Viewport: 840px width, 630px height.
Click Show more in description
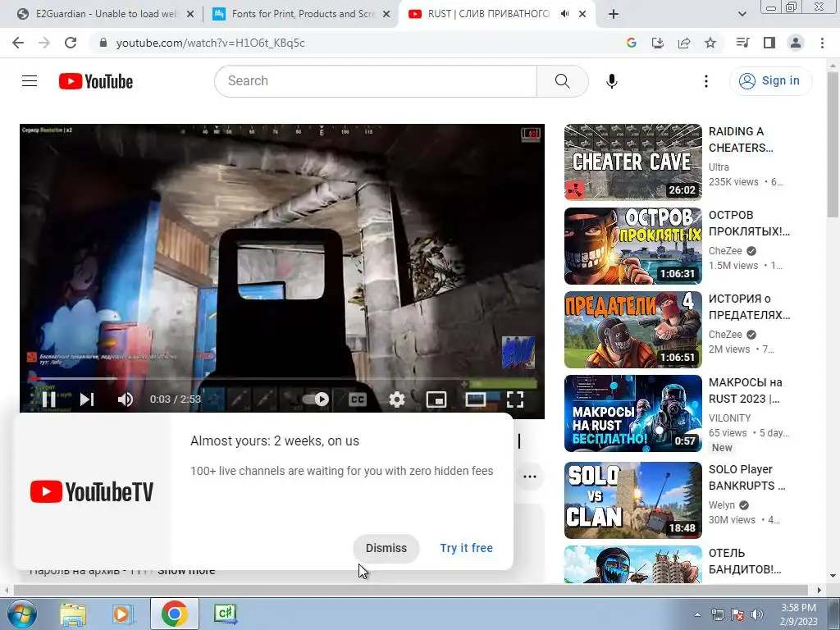pos(186,571)
